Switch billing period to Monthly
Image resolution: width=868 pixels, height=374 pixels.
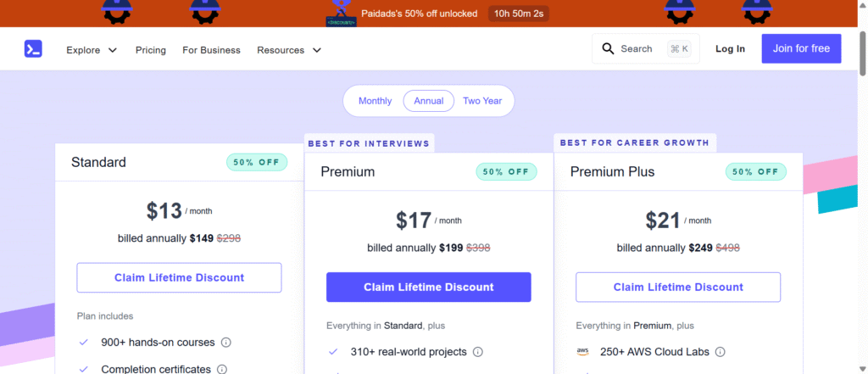pos(375,101)
